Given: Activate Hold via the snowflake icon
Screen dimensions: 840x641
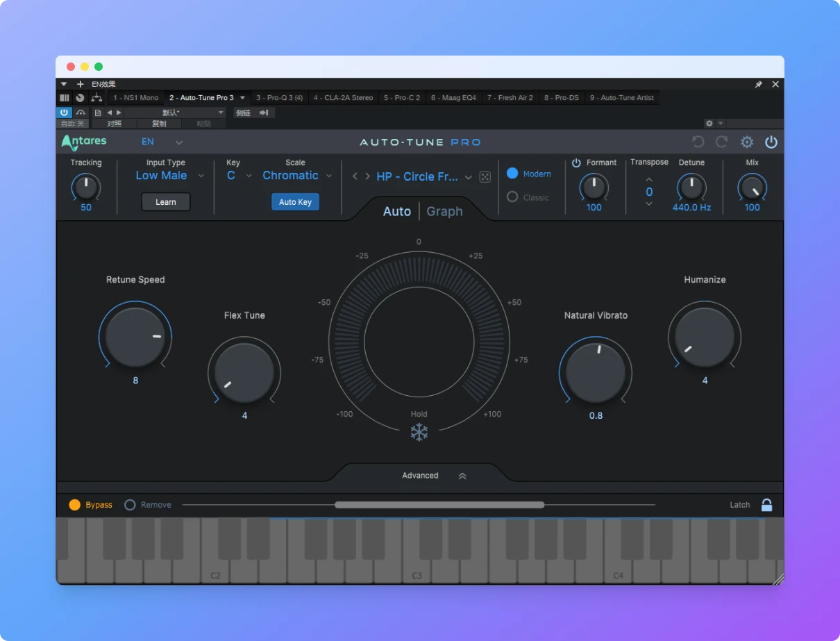Looking at the screenshot, I should (x=419, y=431).
